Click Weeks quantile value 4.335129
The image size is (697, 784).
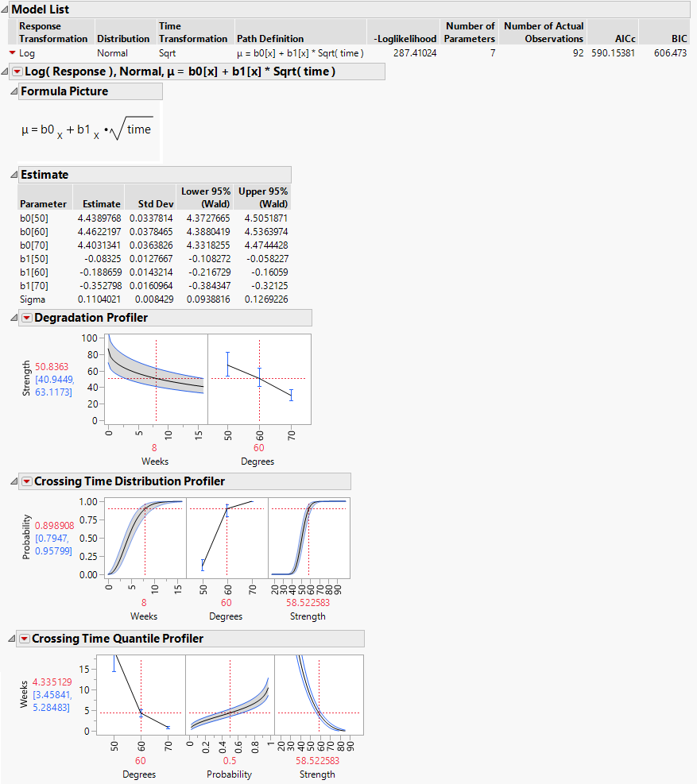click(x=52, y=682)
